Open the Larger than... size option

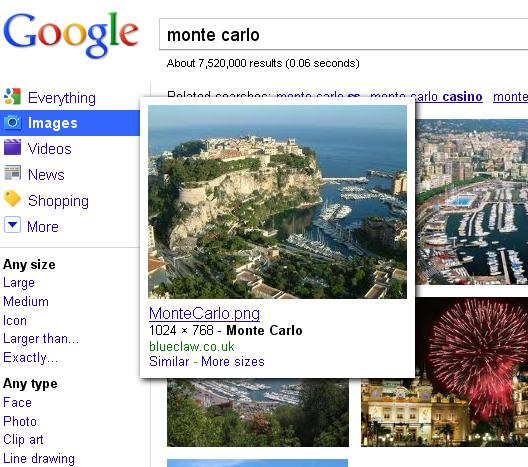click(41, 338)
